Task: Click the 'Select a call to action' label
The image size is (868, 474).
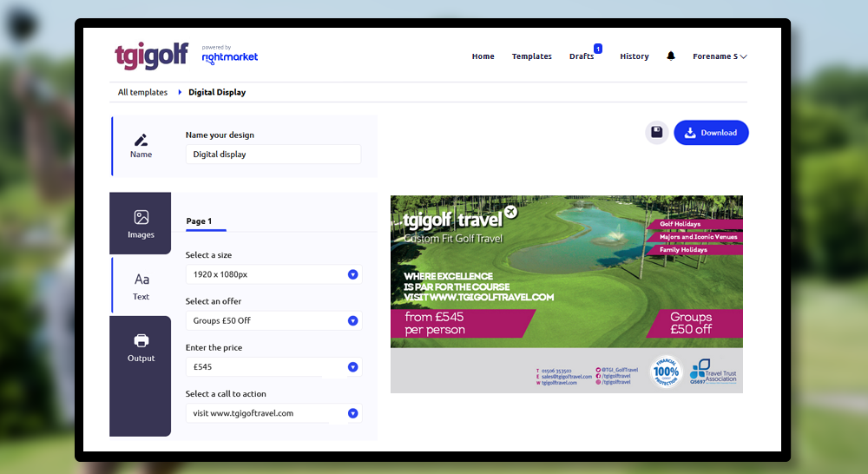Action: 226,394
